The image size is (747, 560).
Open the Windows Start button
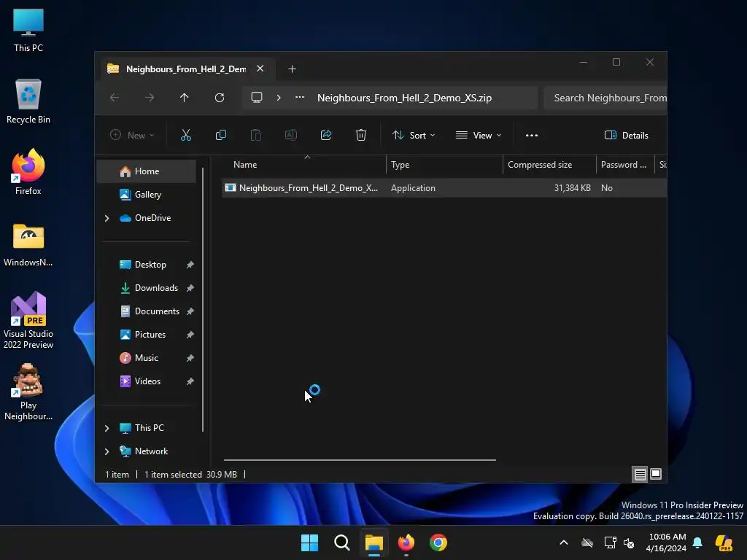click(309, 542)
